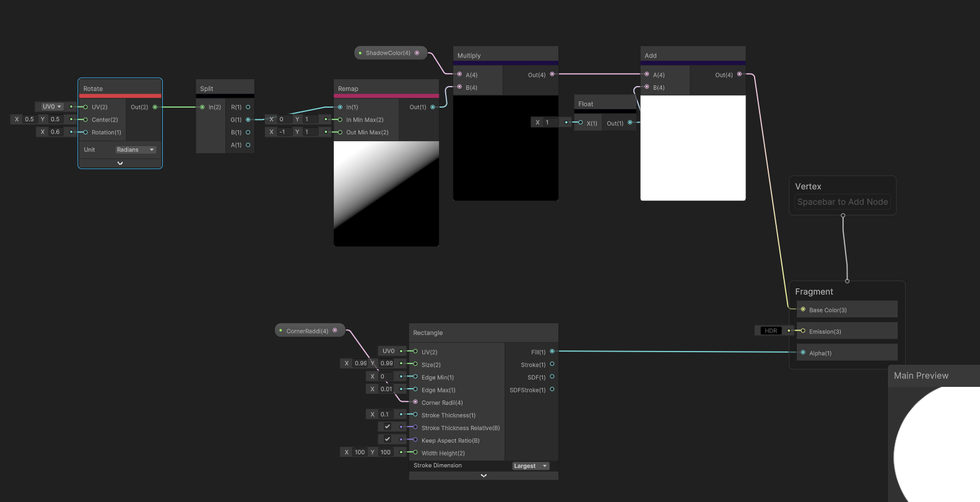Image resolution: width=980 pixels, height=502 pixels.
Task: Click the Rectangle SDFStroke(1) output port
Action: click(x=552, y=389)
